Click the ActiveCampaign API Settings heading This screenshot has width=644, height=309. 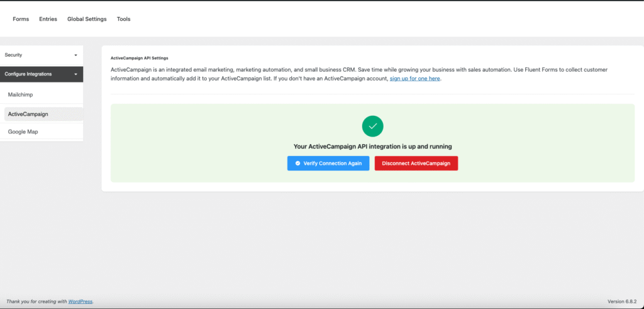click(x=139, y=58)
